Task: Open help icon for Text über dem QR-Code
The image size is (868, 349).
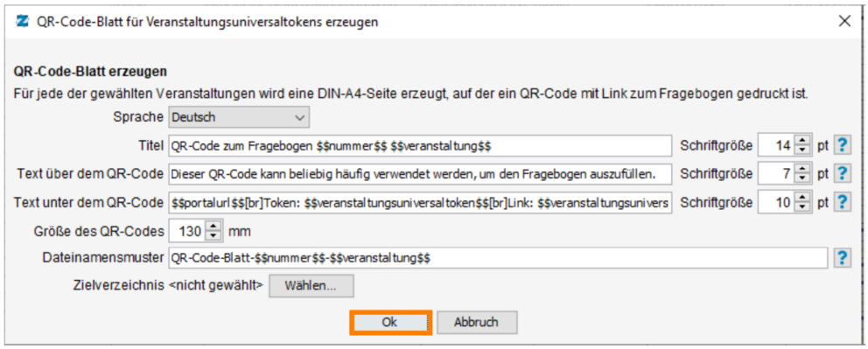Action: click(842, 174)
